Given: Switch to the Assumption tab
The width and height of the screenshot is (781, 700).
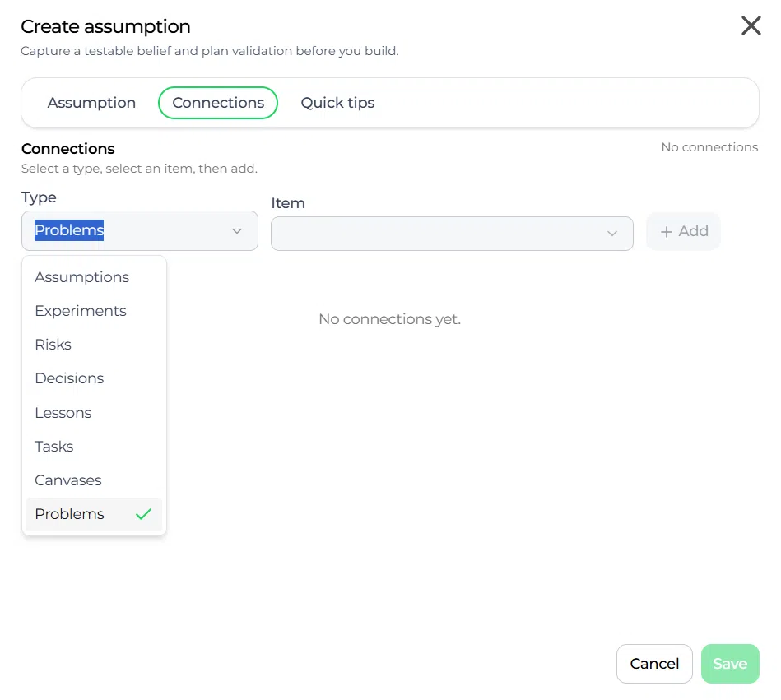Looking at the screenshot, I should (91, 103).
